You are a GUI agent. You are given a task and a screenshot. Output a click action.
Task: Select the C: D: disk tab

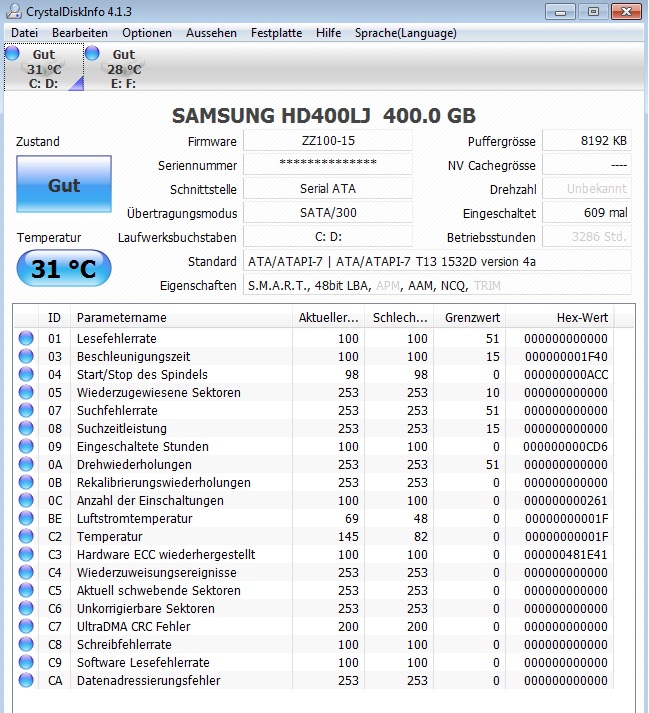tap(44, 67)
